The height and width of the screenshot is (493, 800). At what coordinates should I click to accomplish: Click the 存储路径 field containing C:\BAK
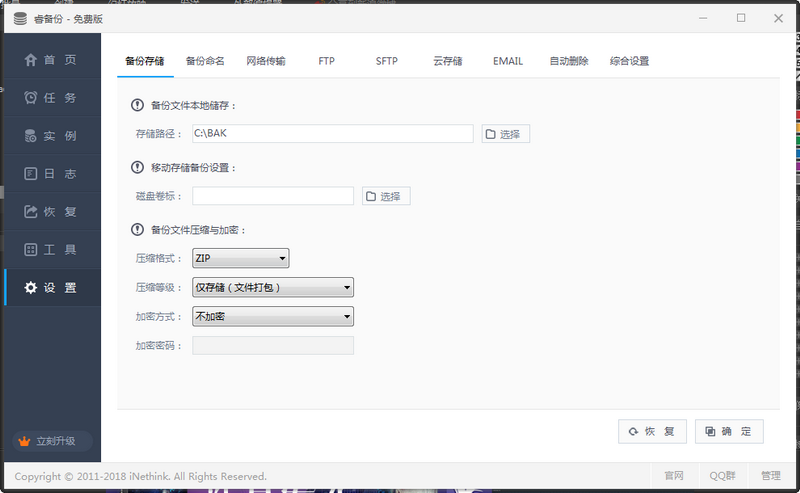pyautogui.click(x=333, y=134)
